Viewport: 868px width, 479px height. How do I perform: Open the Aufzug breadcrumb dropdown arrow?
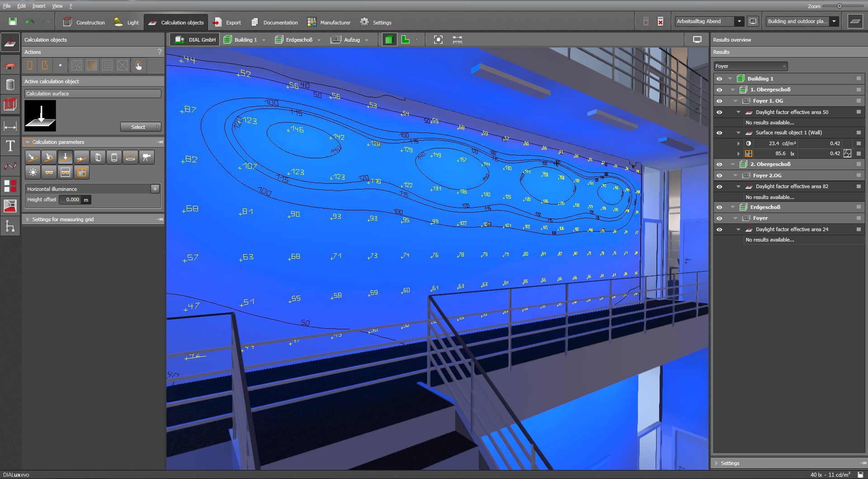pyautogui.click(x=367, y=40)
